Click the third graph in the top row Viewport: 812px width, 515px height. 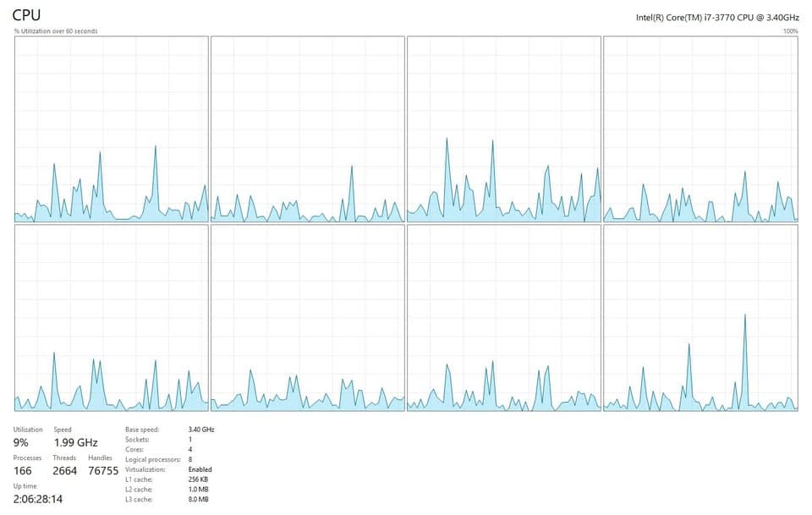tap(504, 129)
